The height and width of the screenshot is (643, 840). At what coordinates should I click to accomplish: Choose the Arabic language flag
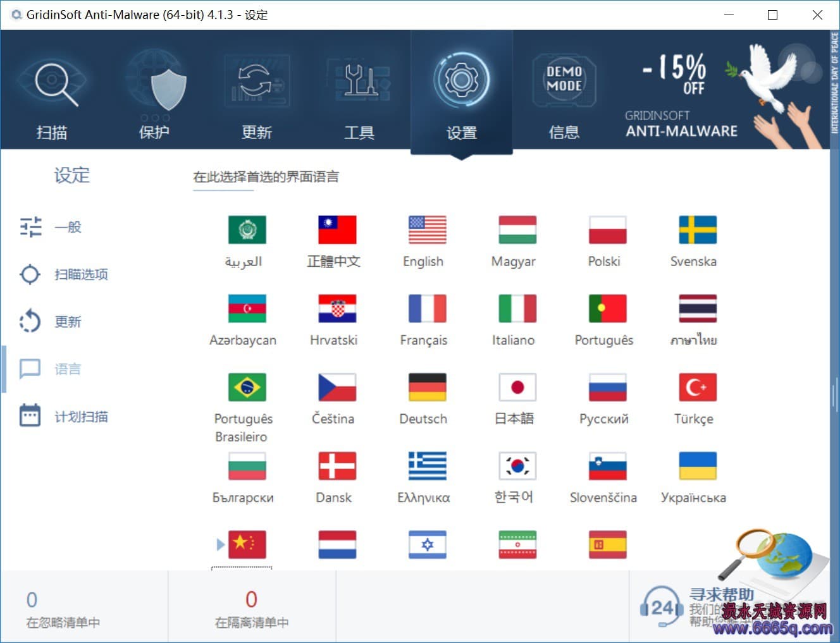click(247, 230)
